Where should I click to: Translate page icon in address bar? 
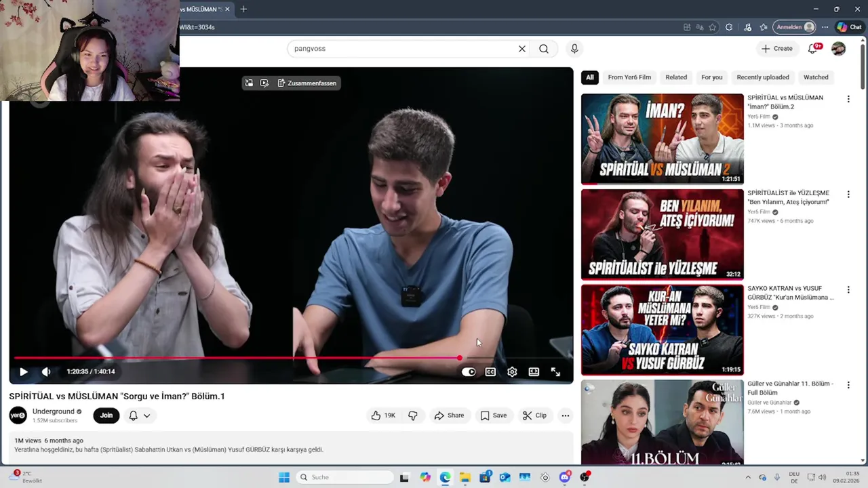(x=700, y=27)
